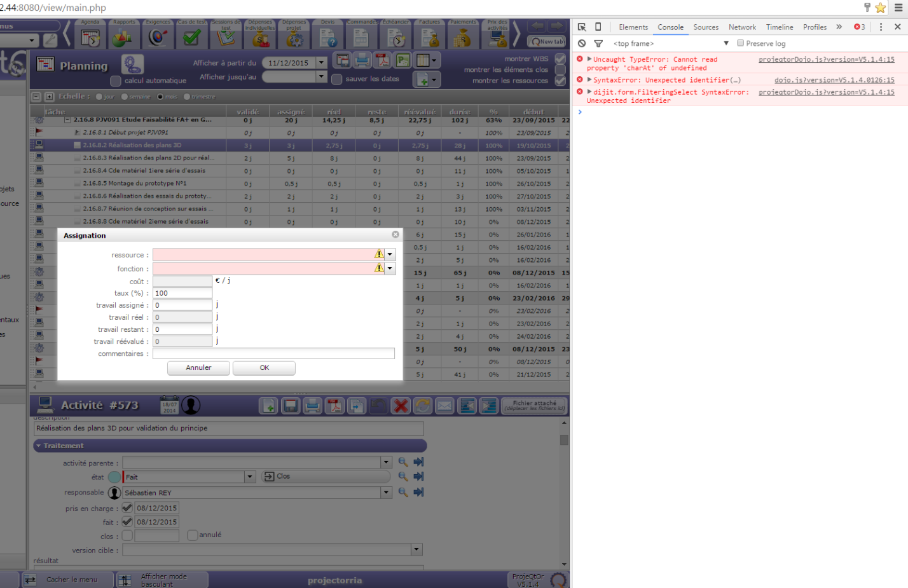Open the Échéancier module icon

click(x=396, y=34)
